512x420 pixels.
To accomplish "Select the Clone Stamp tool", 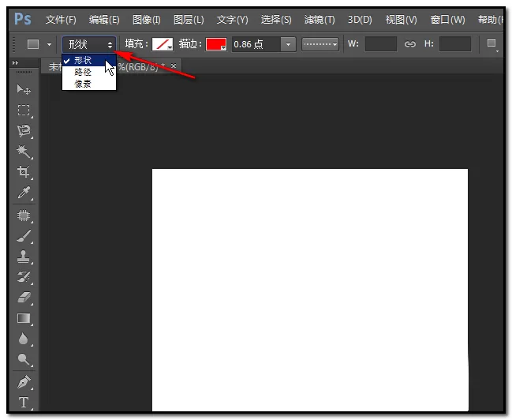I will [24, 257].
